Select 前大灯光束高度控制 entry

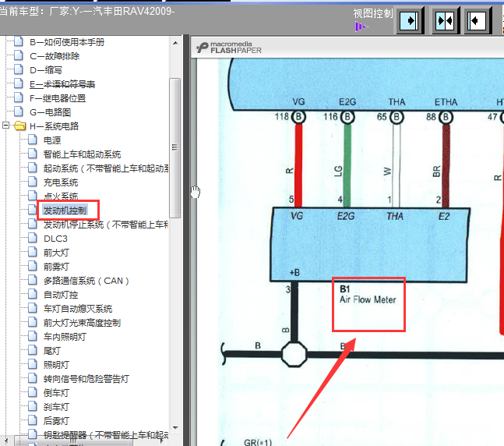82,323
